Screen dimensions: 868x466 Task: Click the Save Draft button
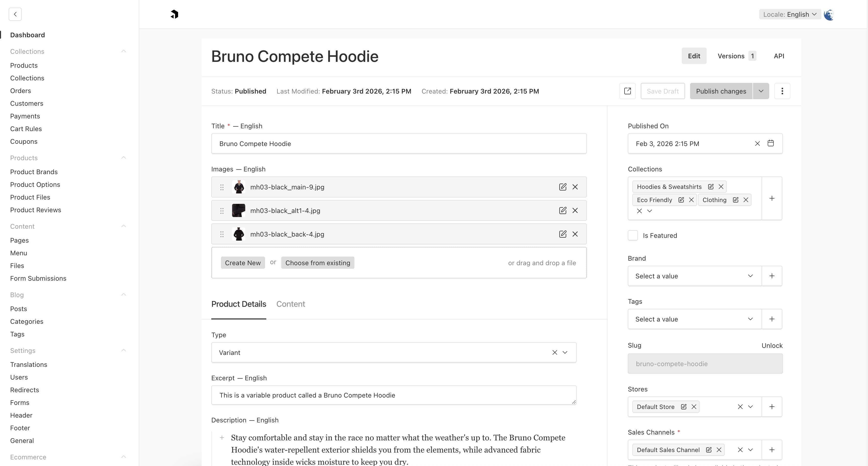tap(663, 91)
